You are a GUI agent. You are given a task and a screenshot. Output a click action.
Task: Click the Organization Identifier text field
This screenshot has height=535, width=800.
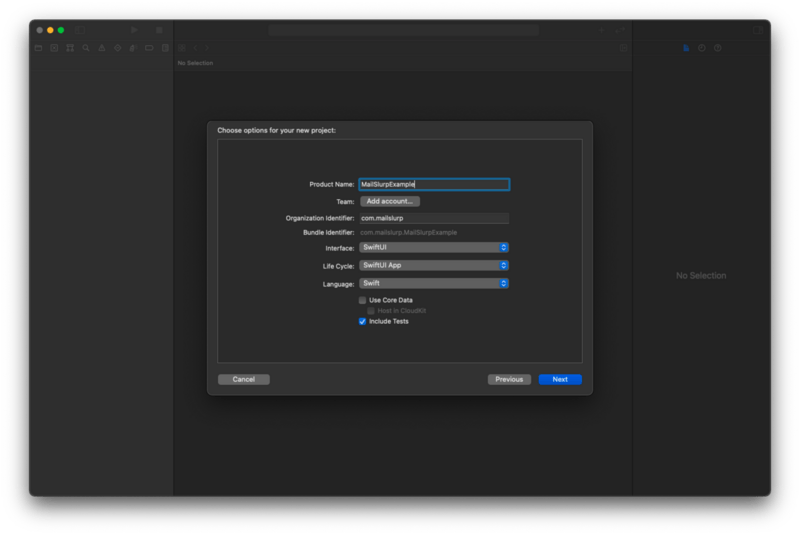pyautogui.click(x=434, y=218)
